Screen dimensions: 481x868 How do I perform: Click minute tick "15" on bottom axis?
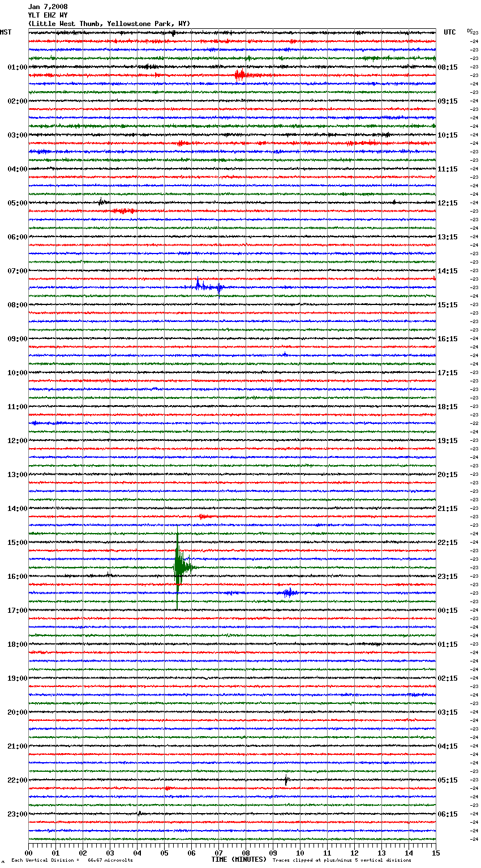pyautogui.click(x=436, y=853)
